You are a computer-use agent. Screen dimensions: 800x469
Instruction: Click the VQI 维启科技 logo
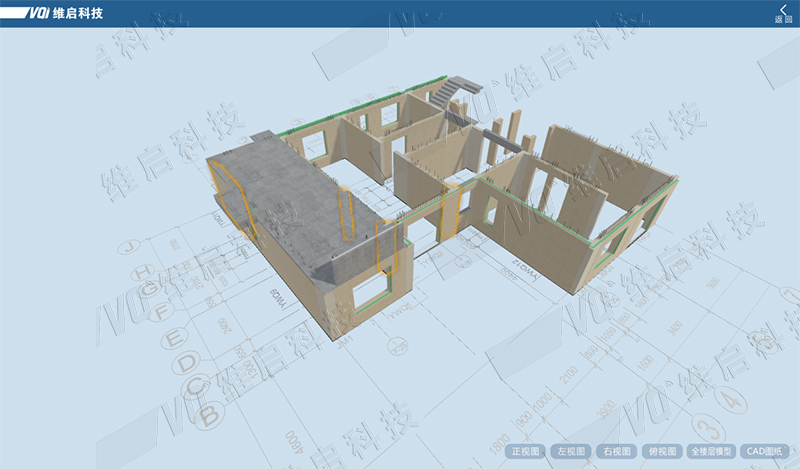pyautogui.click(x=56, y=14)
